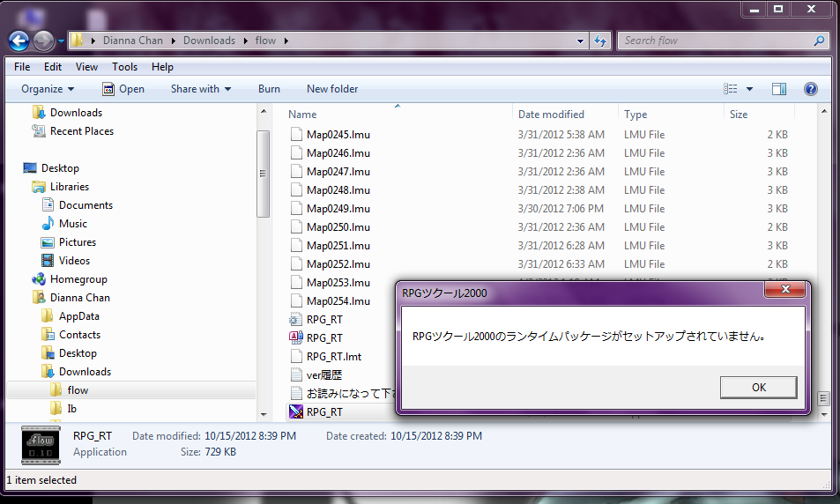Viewport: 840px width, 504px height.
Task: Click the magnifier icon in search box
Action: tap(819, 41)
